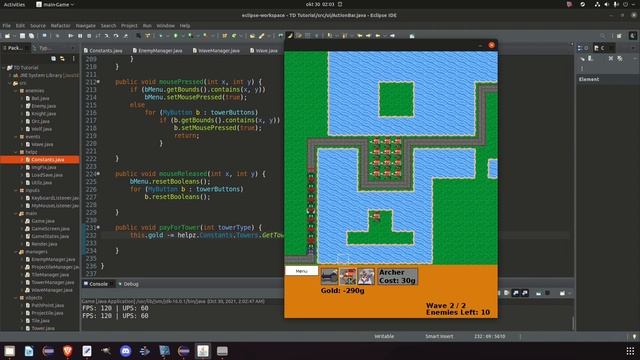Viewport: 640px width, 360px height.
Task: Open Game.java in the package explorer
Action: pyautogui.click(x=40, y=221)
